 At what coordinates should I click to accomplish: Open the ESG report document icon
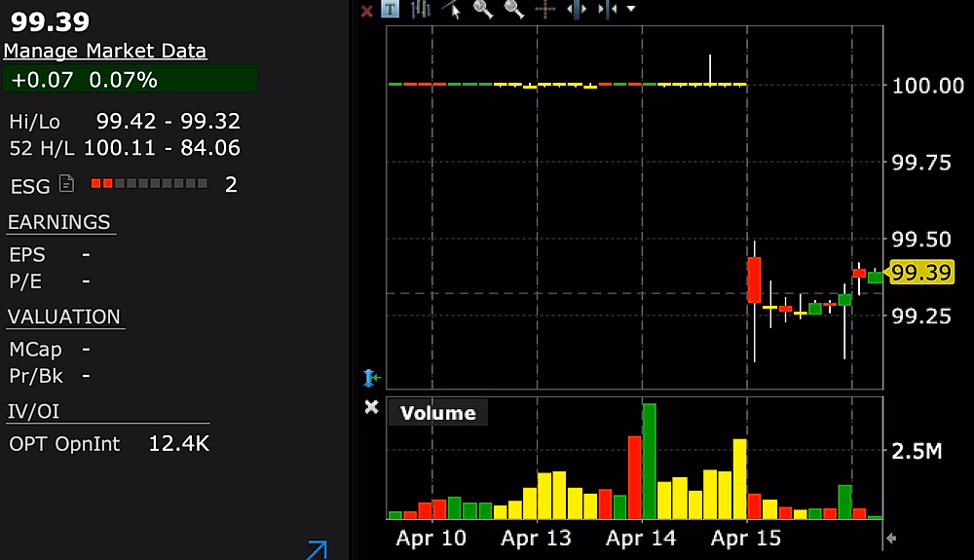66,183
